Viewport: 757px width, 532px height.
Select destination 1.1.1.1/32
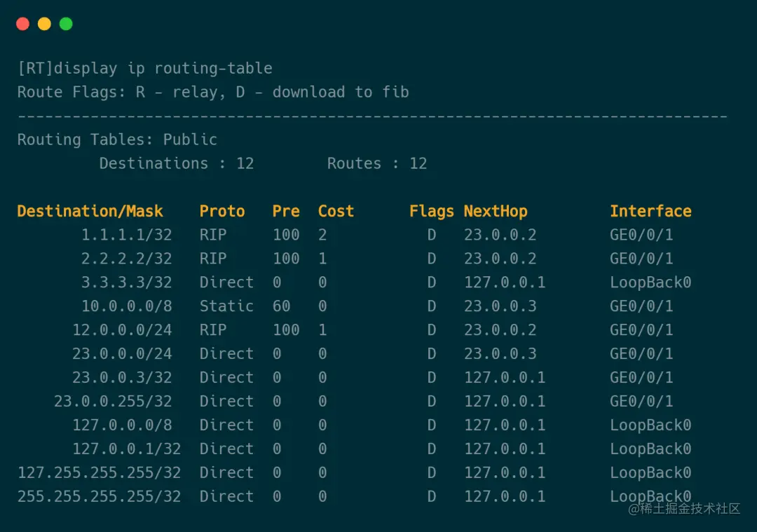126,235
